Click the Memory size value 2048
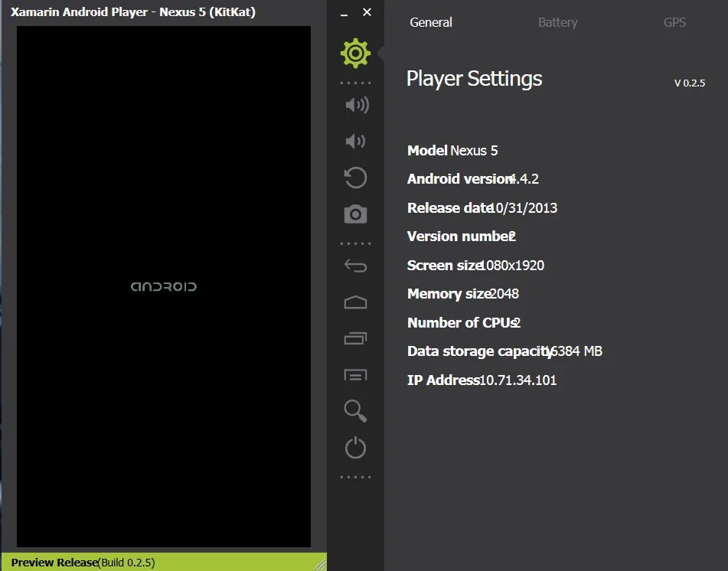The width and height of the screenshot is (728, 571). coord(504,293)
